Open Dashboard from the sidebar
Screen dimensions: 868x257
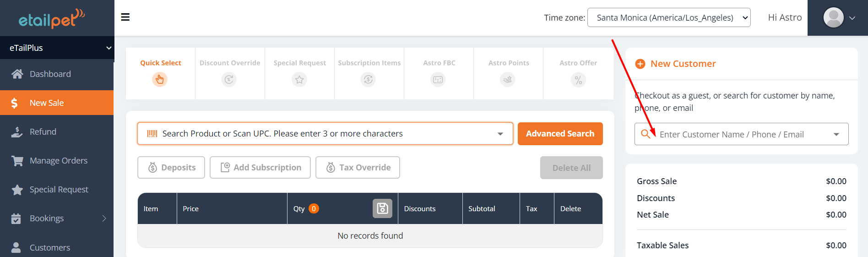[50, 74]
